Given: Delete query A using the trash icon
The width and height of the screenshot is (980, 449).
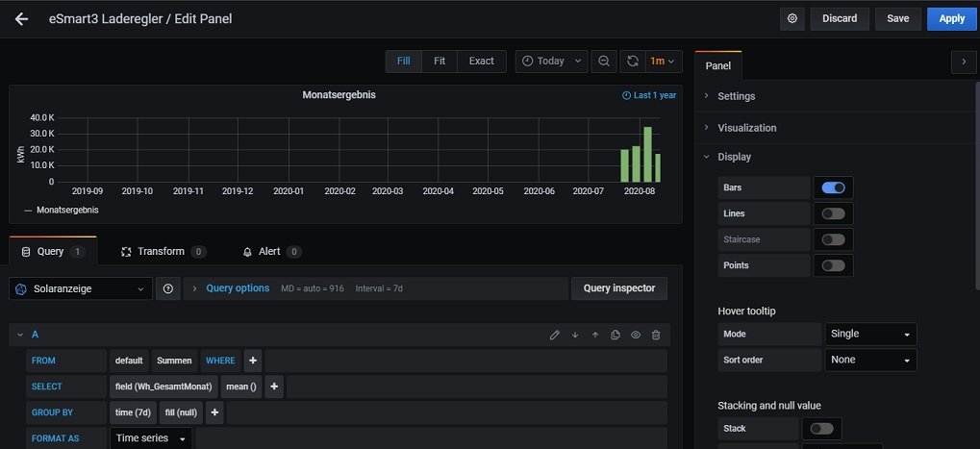Looking at the screenshot, I should [656, 335].
